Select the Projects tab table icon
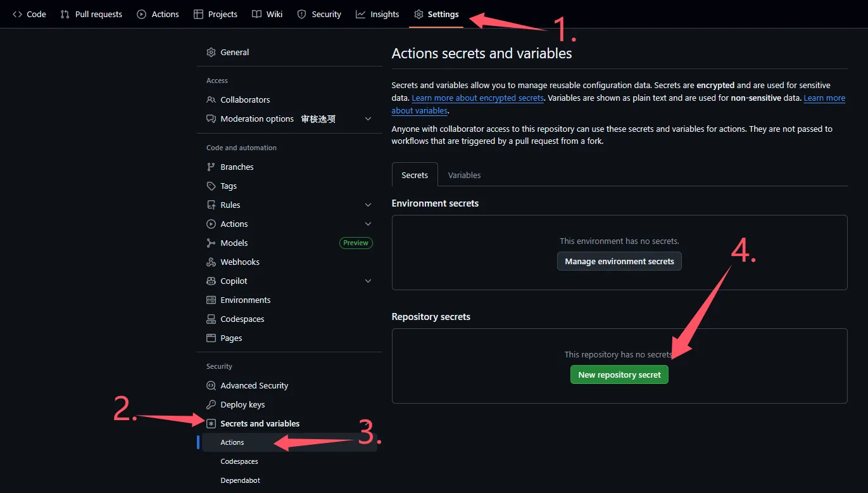Screen dimensions: 868x493 pos(199,14)
